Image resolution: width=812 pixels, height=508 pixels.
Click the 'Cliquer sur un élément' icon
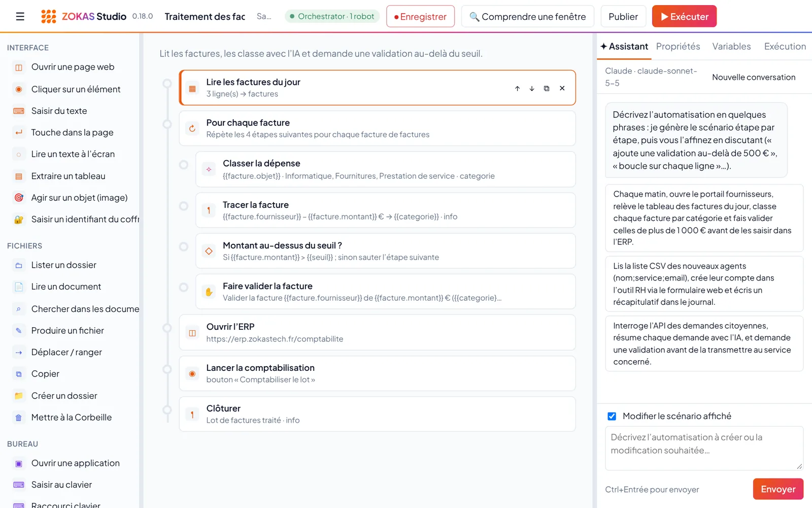point(19,89)
